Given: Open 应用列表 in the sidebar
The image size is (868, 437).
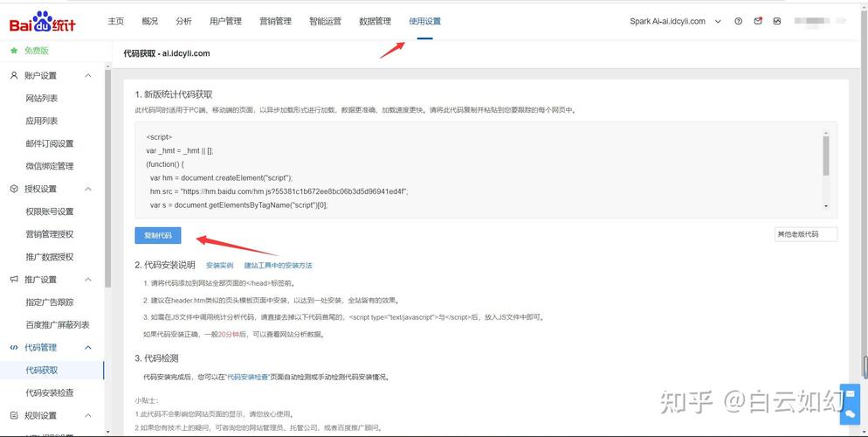Looking at the screenshot, I should coord(42,121).
